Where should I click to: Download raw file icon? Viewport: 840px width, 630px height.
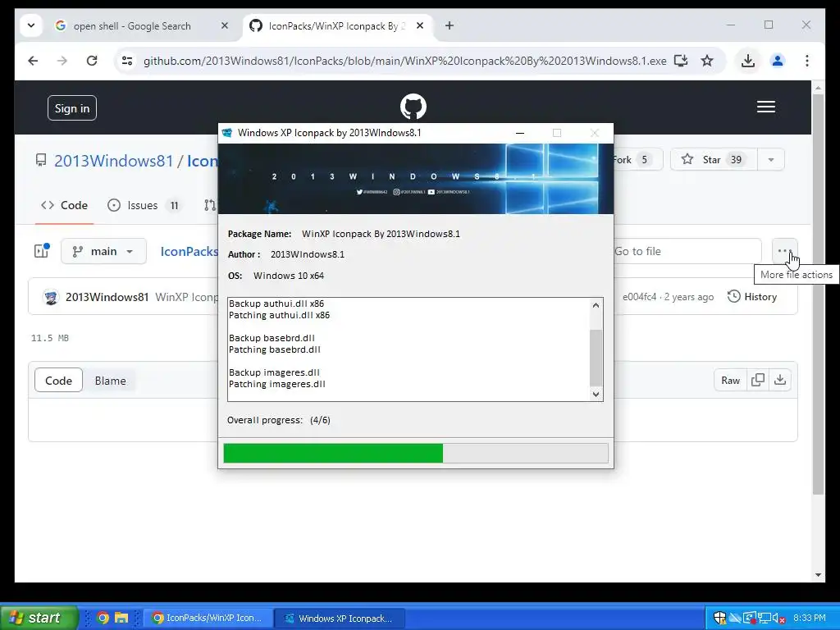click(780, 380)
